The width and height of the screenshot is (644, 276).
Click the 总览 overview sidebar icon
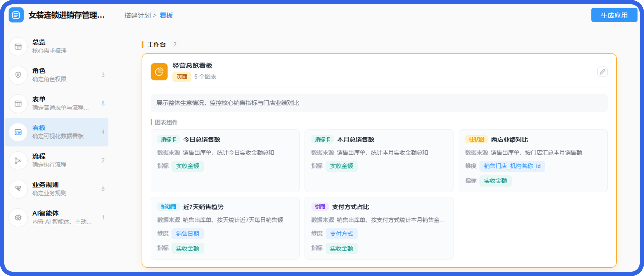18,46
